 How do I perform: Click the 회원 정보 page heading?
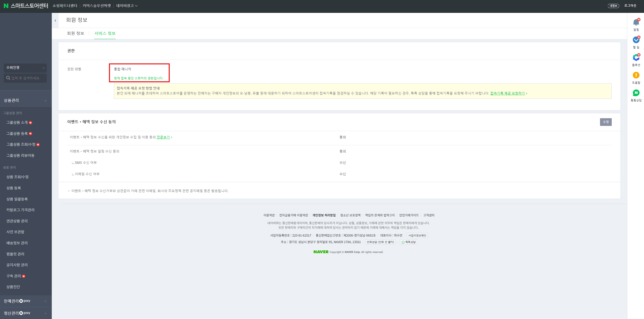[x=77, y=20]
